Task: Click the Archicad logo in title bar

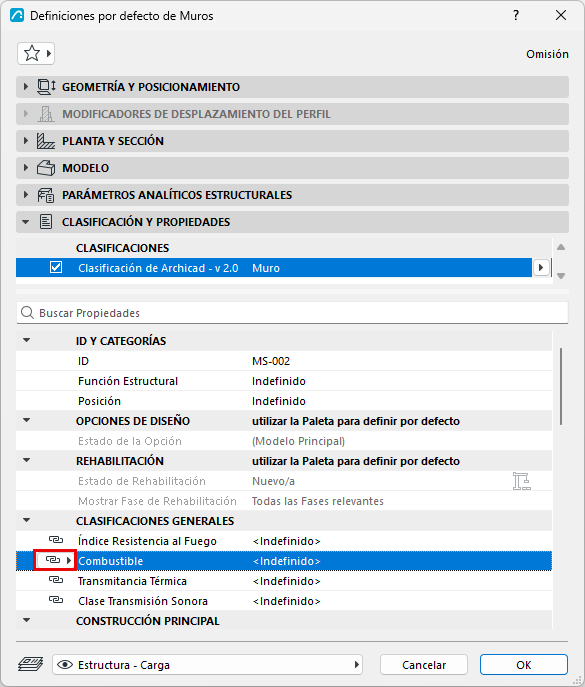Action: tap(17, 15)
